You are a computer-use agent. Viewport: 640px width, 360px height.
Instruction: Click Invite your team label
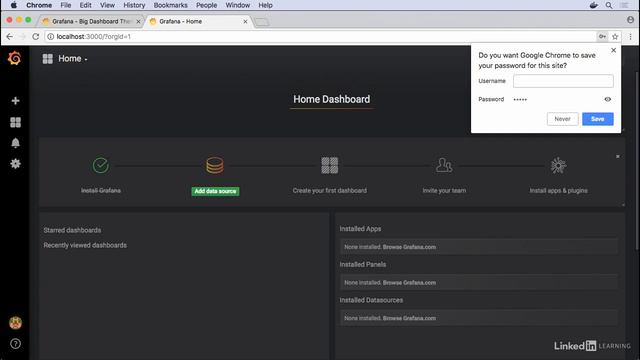(444, 191)
